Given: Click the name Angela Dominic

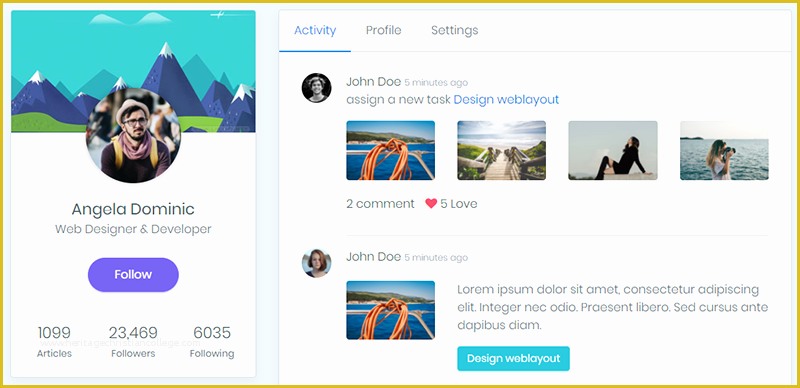Looking at the screenshot, I should tap(133, 209).
